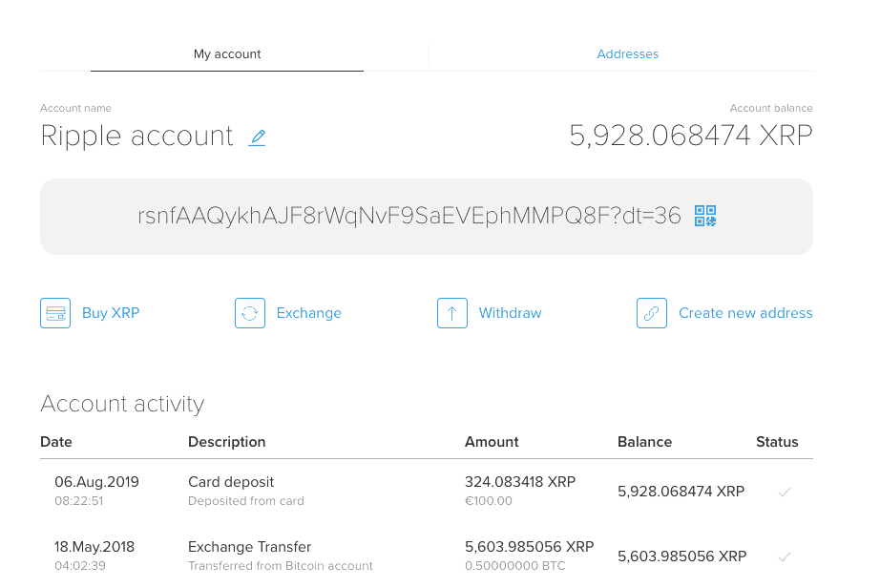
Task: Click the checkmark status for Exchange Transfer row
Action: pyautogui.click(x=785, y=556)
